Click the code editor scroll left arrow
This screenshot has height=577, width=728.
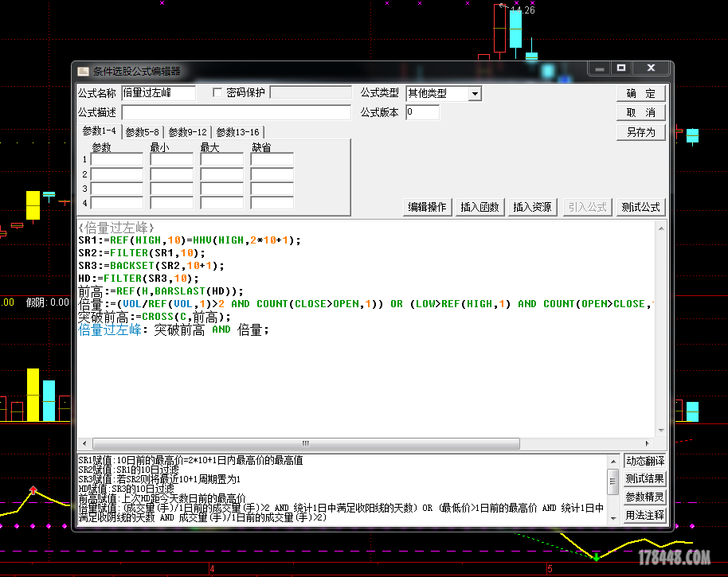[84, 443]
